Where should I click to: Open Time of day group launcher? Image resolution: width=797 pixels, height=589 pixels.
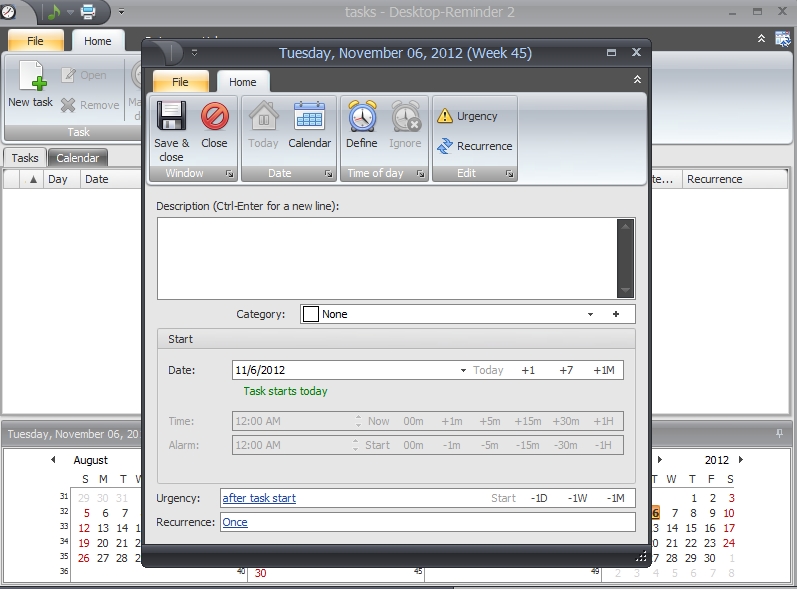pyautogui.click(x=420, y=174)
